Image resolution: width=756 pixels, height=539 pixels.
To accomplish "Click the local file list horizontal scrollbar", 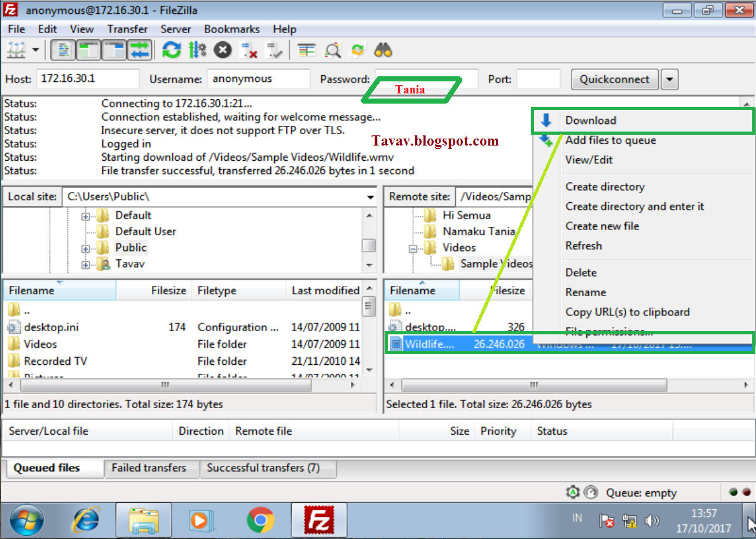I will click(165, 385).
